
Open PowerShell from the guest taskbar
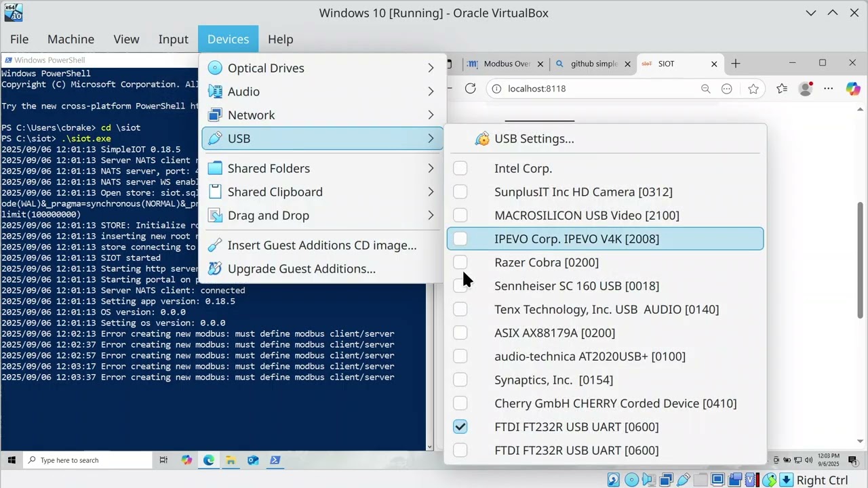tap(275, 460)
